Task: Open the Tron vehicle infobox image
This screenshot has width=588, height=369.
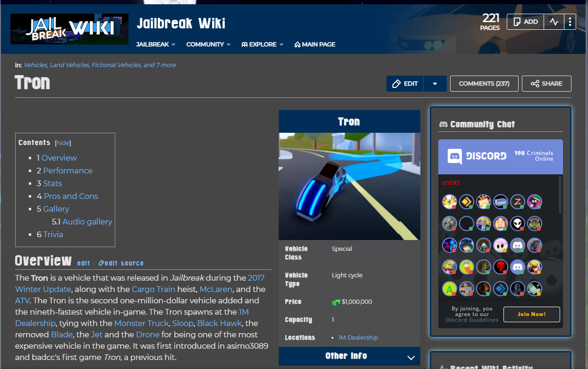Action: [x=349, y=186]
